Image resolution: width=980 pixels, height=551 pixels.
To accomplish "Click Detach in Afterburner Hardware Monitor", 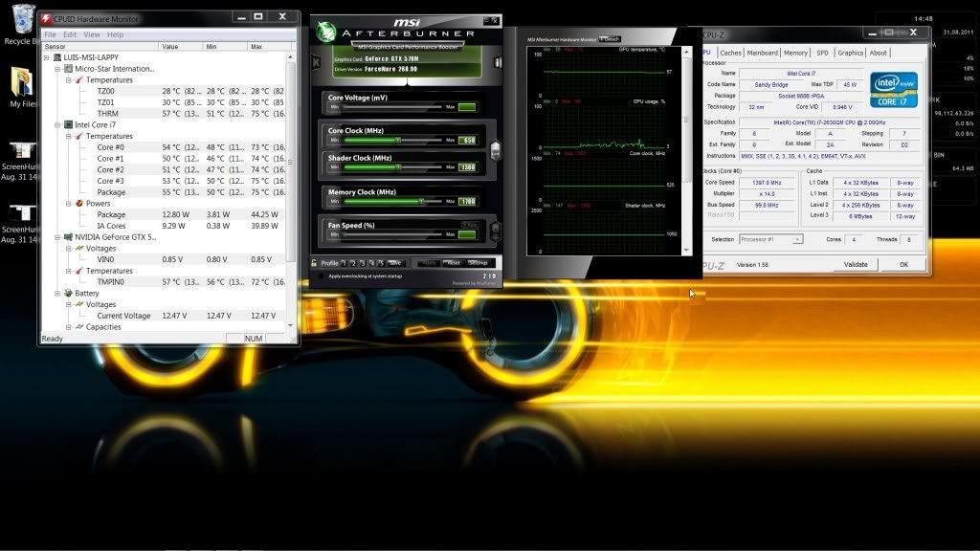I will click(610, 38).
